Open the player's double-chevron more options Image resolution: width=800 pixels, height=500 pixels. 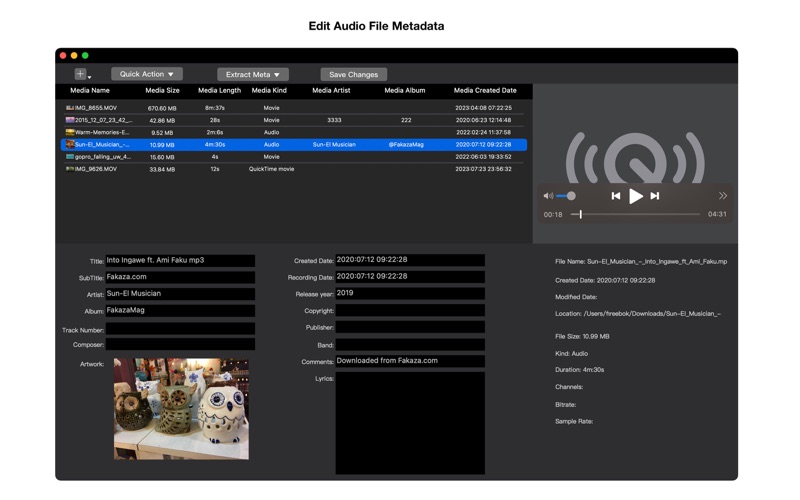tap(722, 196)
